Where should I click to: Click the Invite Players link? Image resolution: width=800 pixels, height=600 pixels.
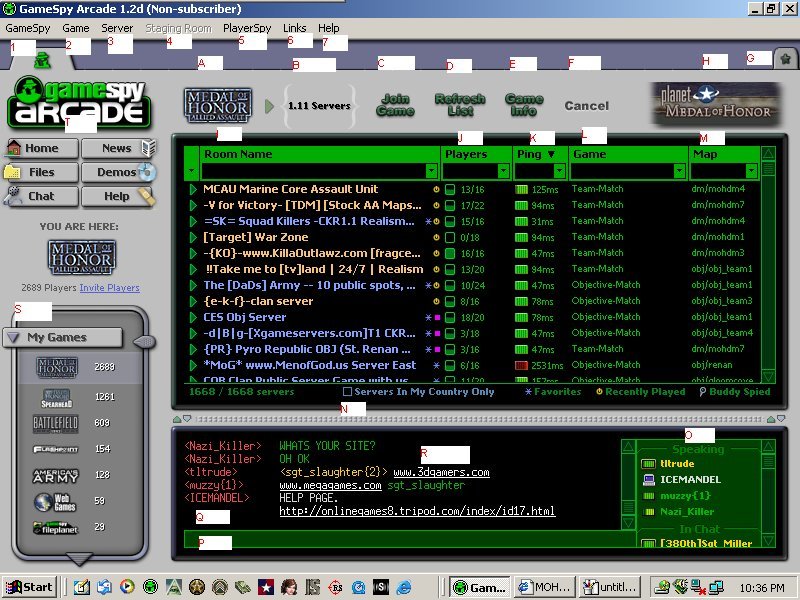pyautogui.click(x=109, y=288)
